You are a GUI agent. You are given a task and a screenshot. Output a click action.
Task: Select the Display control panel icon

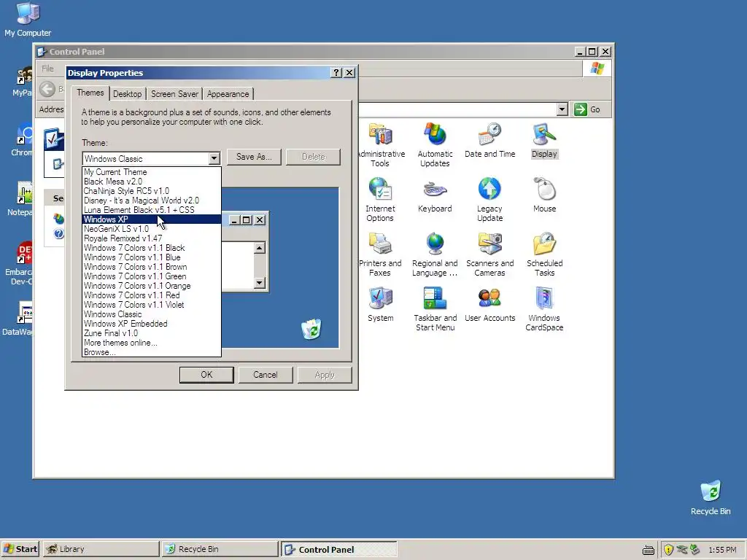coord(544,140)
